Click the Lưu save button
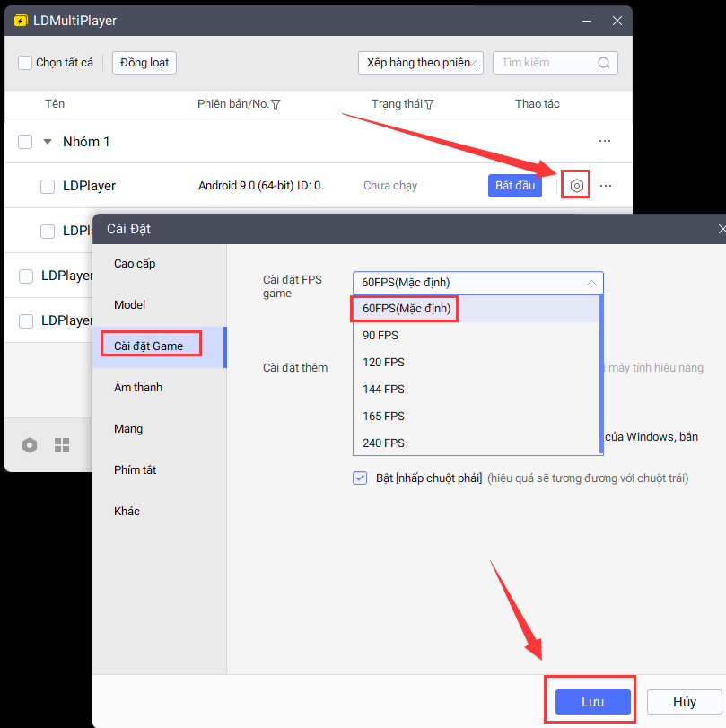 (x=593, y=702)
